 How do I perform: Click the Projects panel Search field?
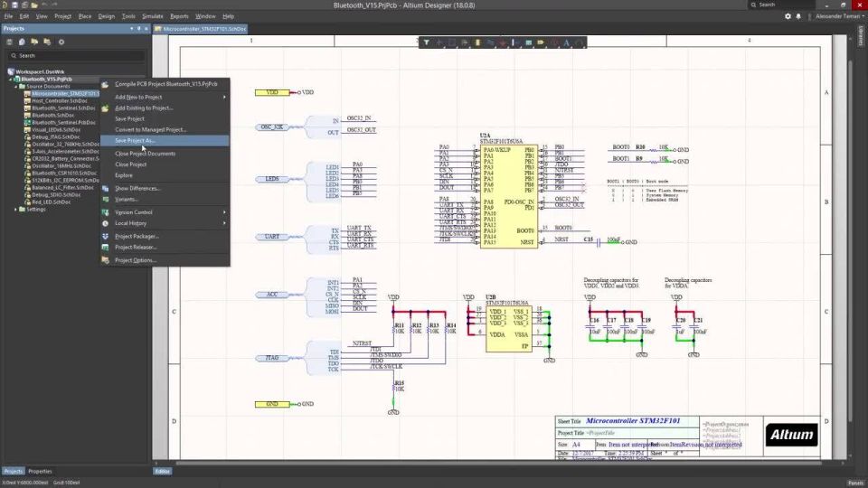coord(76,55)
